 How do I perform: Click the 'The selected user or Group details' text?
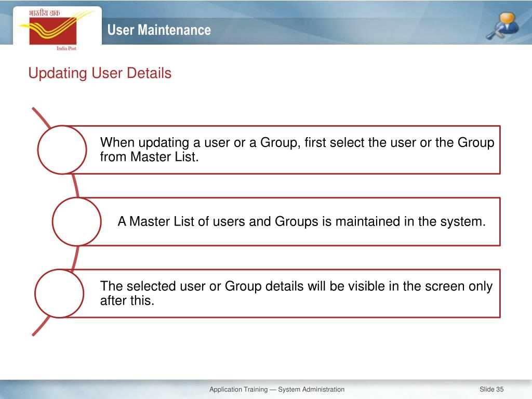[202, 286]
